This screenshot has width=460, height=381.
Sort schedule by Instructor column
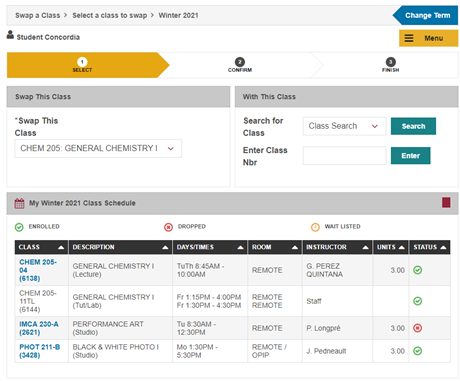tap(337, 247)
